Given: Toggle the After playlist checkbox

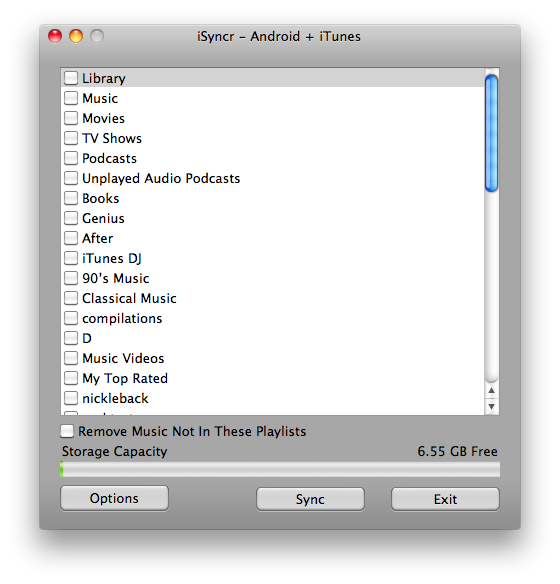Looking at the screenshot, I should [71, 238].
